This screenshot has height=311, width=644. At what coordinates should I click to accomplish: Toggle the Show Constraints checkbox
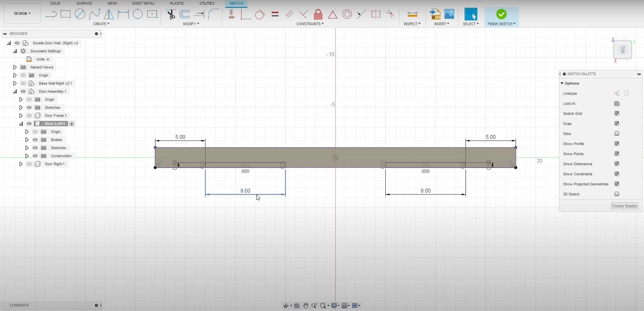[616, 174]
